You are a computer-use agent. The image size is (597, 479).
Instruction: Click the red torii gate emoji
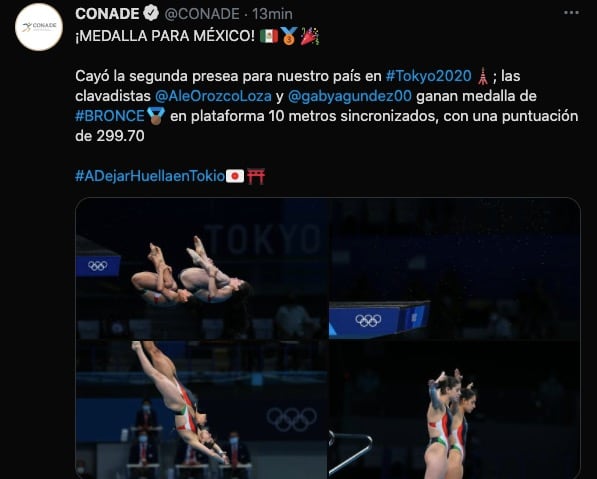click(256, 176)
